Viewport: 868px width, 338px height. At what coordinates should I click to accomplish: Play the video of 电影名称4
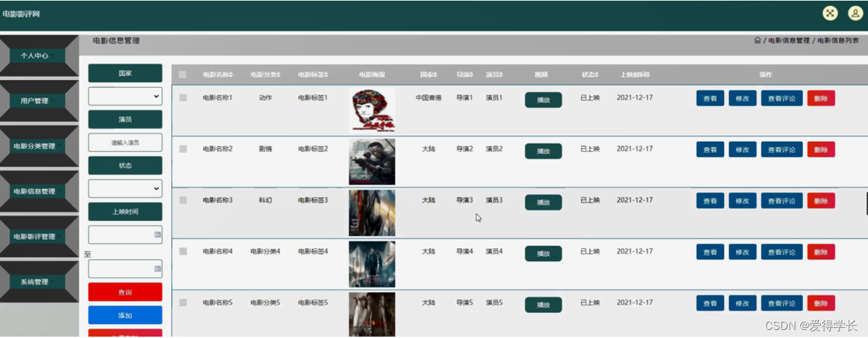pos(543,254)
